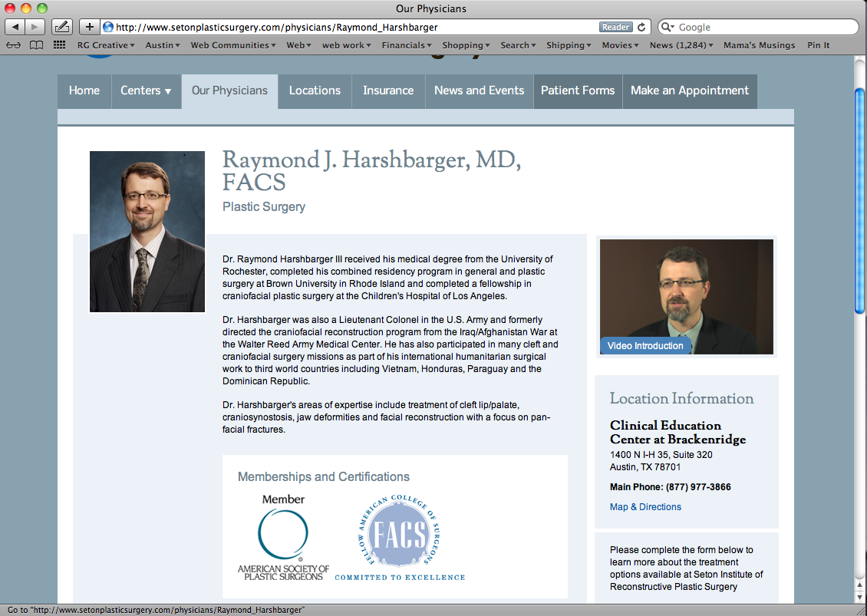This screenshot has height=616, width=867.
Task: Open Top Sites grid icon
Action: (x=59, y=45)
